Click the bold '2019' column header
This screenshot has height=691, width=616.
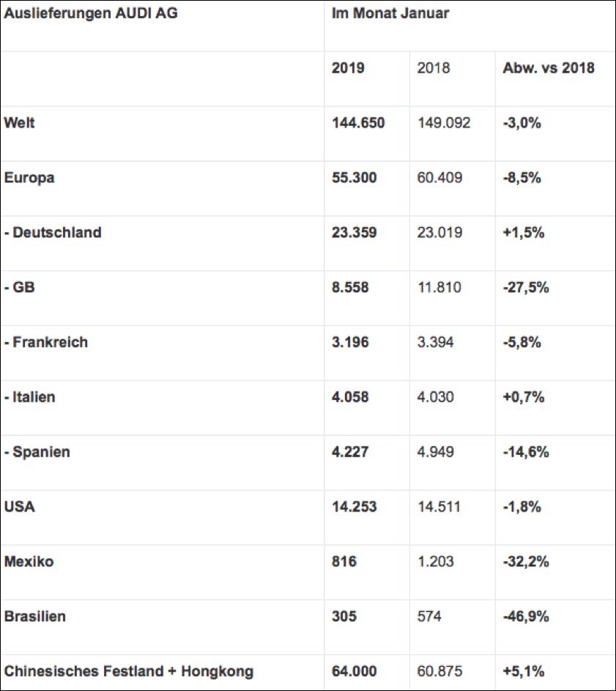[348, 68]
